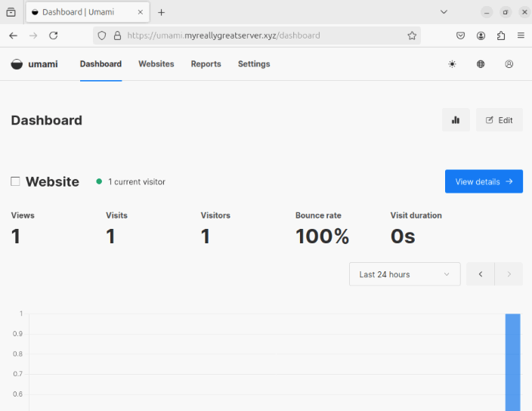Click the Visit duration 0s value
Viewport: 532px width, 411px height.
(x=403, y=236)
